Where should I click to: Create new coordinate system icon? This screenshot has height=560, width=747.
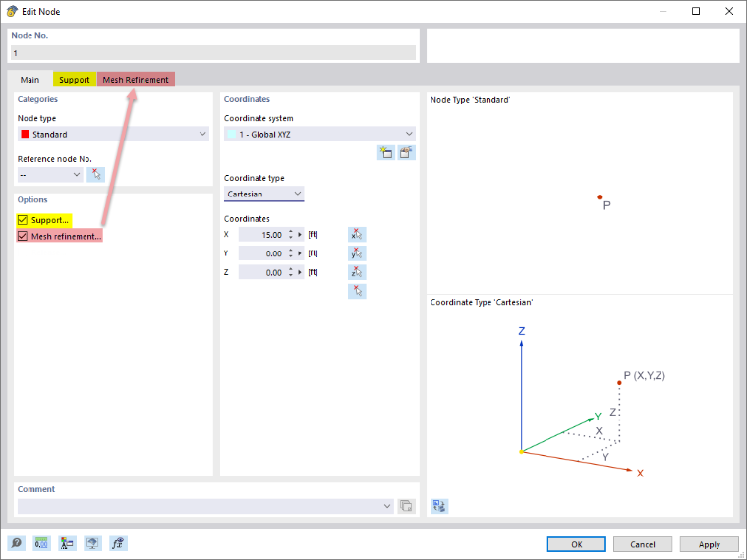pyautogui.click(x=386, y=153)
